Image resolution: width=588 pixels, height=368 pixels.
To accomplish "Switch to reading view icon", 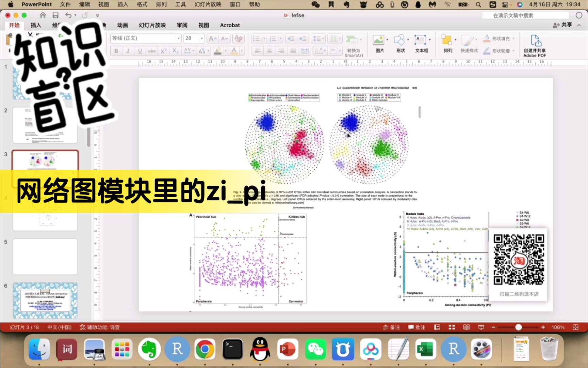I will [x=467, y=327].
